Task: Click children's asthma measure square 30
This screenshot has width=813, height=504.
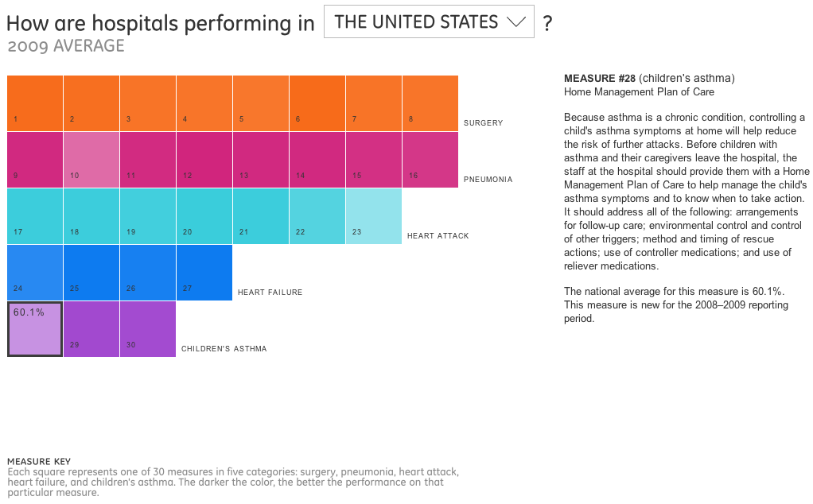Action: click(148, 329)
